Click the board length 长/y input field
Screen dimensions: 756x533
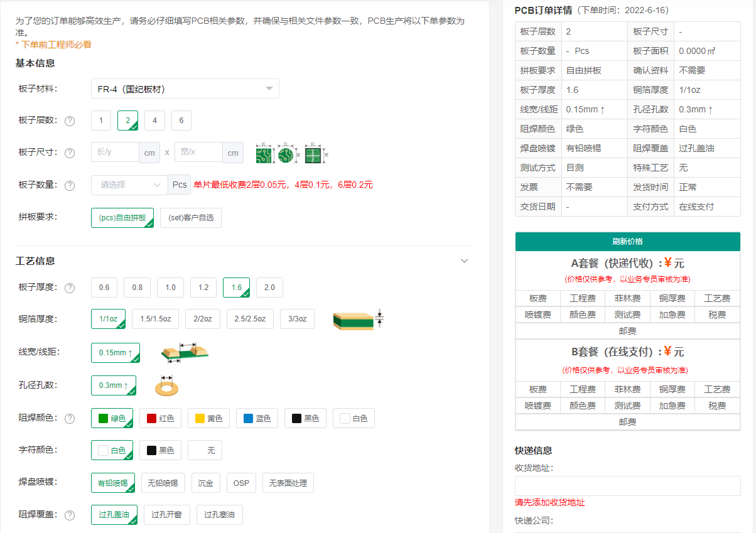[116, 152]
